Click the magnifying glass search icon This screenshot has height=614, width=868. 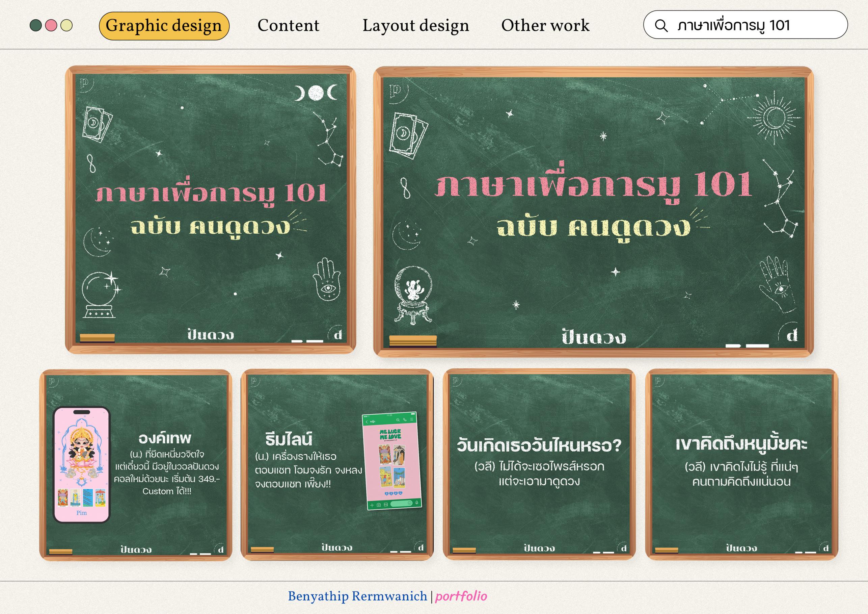click(x=661, y=26)
